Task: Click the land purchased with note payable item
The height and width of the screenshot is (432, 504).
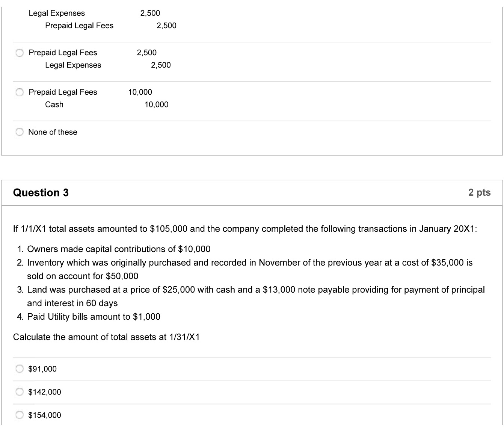Action: tap(256, 296)
